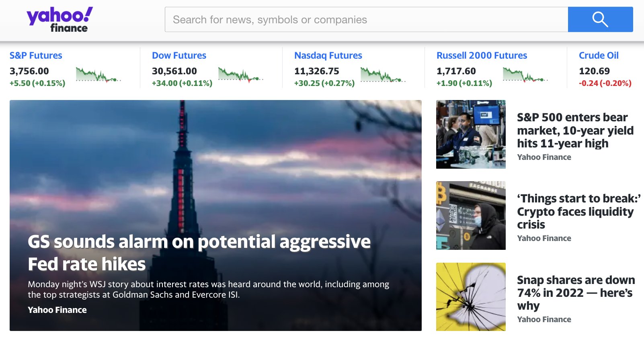The image size is (644, 339).
Task: Open the Russell 2000 Futures link
Action: [x=482, y=55]
